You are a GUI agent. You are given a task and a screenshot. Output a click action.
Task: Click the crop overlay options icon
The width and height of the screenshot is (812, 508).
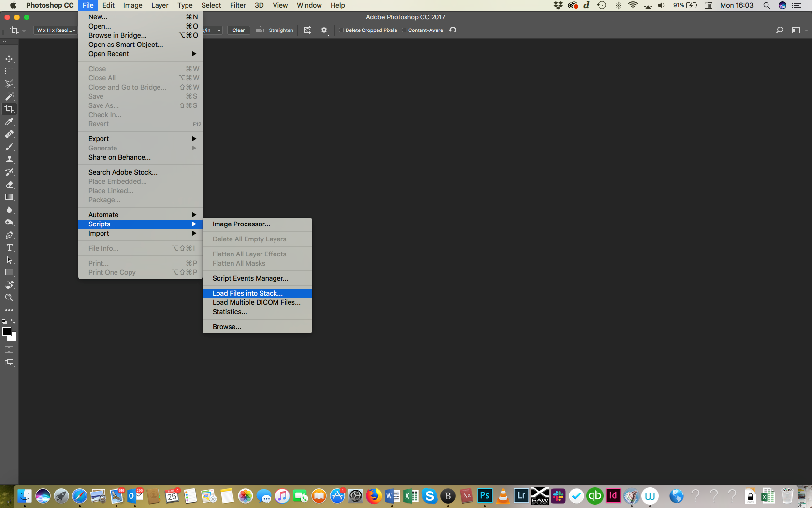308,30
